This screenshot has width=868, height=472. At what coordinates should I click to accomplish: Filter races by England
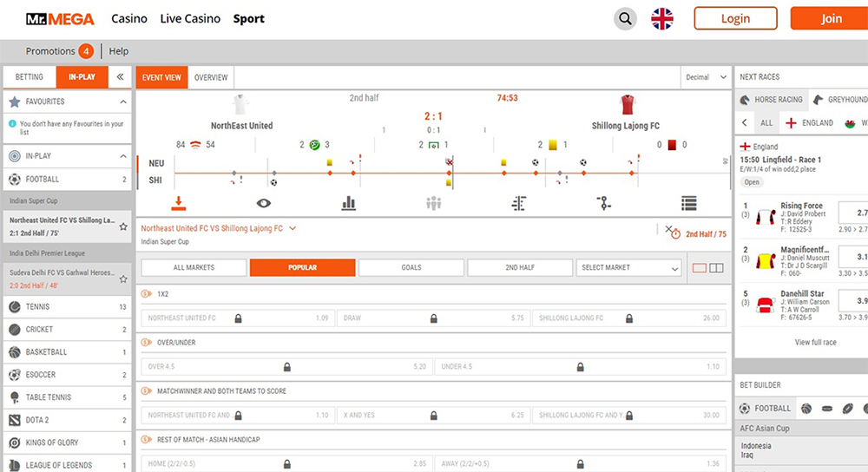tap(810, 123)
